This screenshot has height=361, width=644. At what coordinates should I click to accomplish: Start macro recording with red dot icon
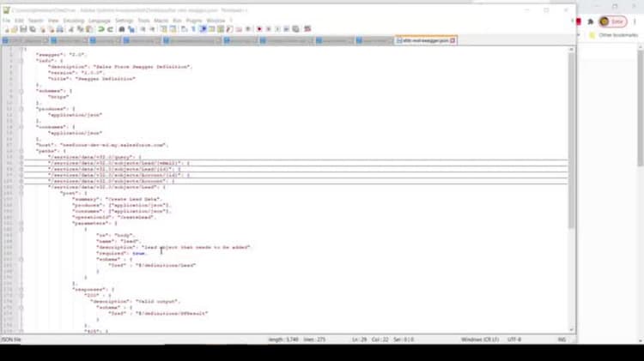259,29
